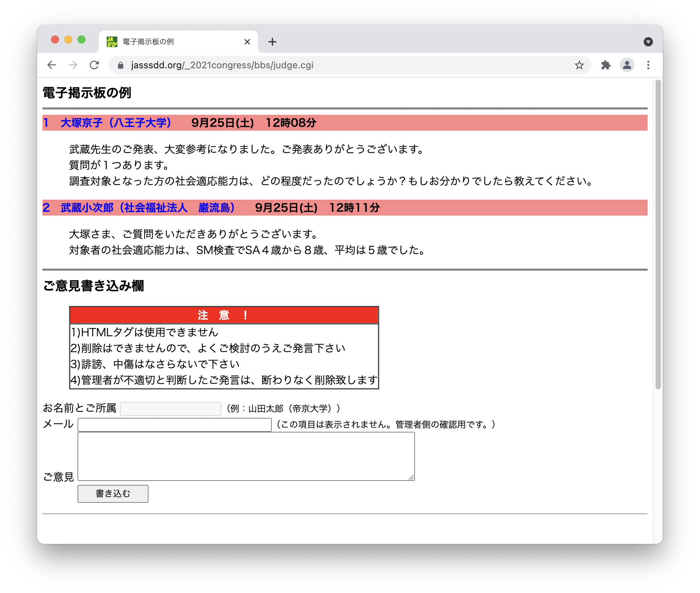Click the address bar URL jasssdd.org
The image size is (700, 593).
(222, 65)
